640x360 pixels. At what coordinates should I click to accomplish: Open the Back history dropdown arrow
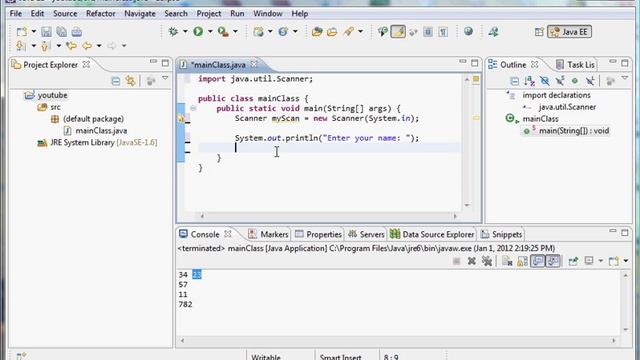(x=99, y=46)
